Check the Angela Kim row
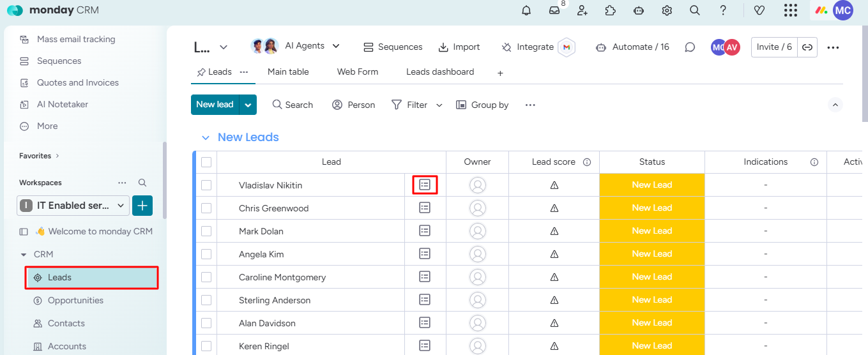This screenshot has height=355, width=868. point(206,254)
